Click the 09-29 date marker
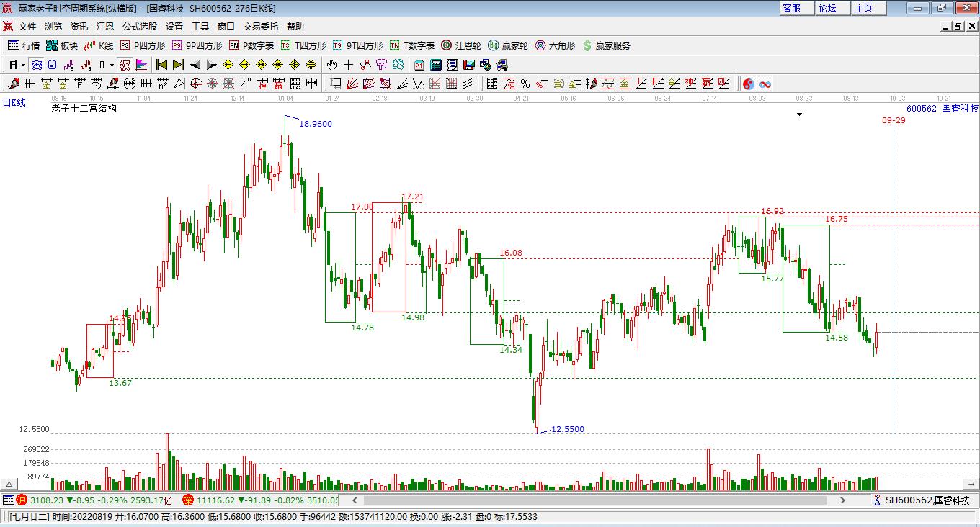The width and height of the screenshot is (980, 527). pyautogui.click(x=894, y=120)
